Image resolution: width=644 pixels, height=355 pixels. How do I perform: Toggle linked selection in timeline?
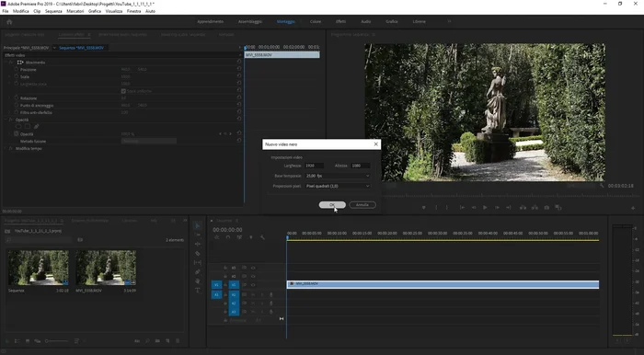tap(239, 237)
